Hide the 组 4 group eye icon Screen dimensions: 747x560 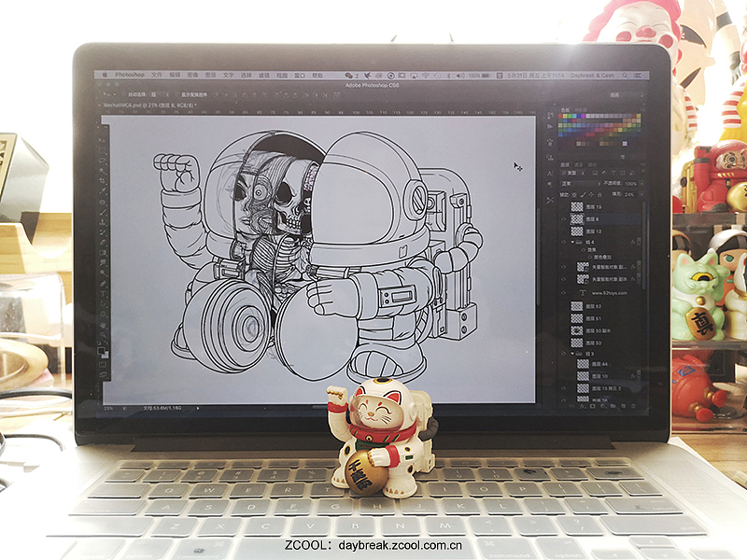tap(564, 242)
